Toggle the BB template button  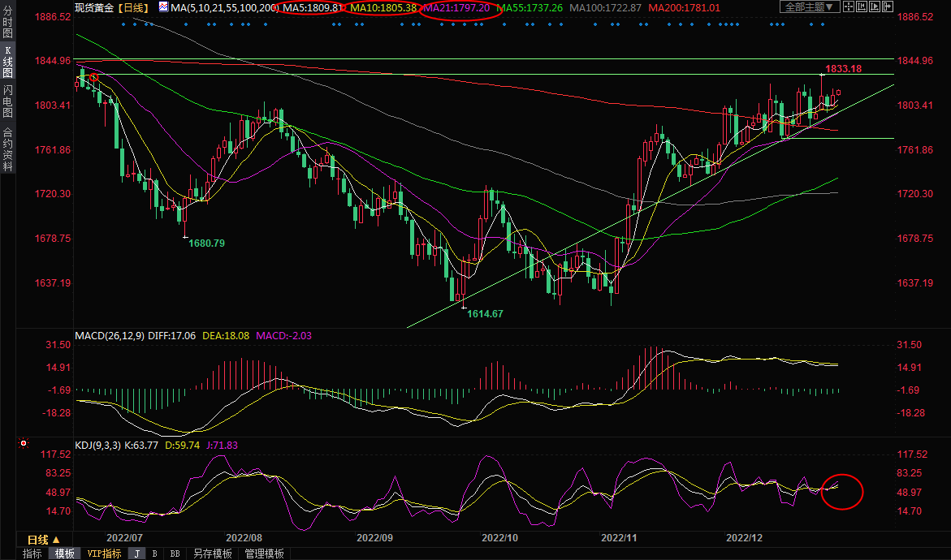point(175,554)
